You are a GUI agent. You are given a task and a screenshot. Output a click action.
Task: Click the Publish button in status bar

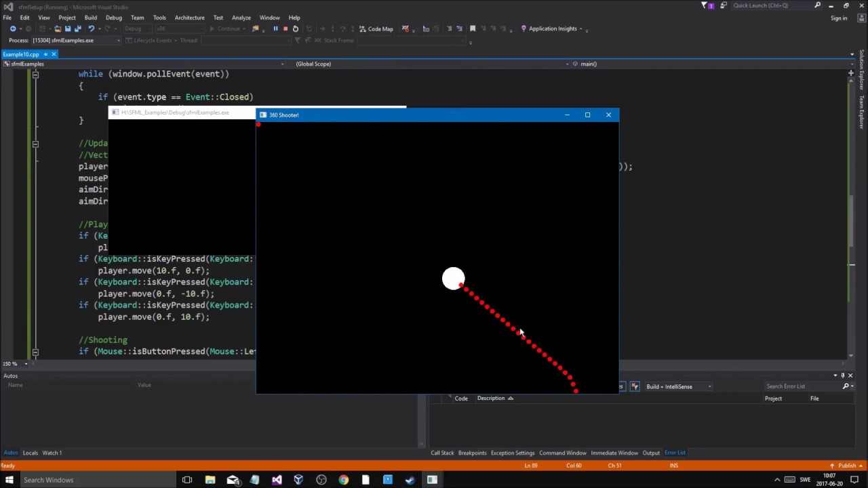point(847,466)
